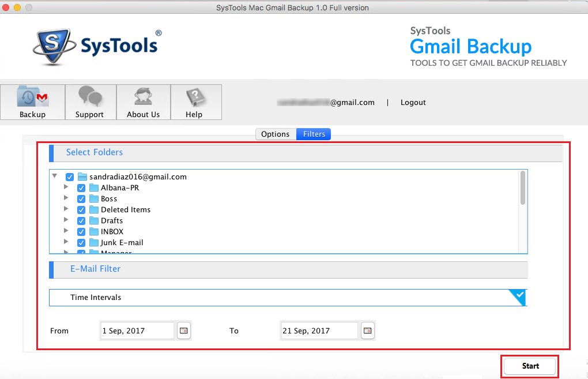The width and height of the screenshot is (588, 379).
Task: Expand the INBOX folder
Action: point(66,230)
